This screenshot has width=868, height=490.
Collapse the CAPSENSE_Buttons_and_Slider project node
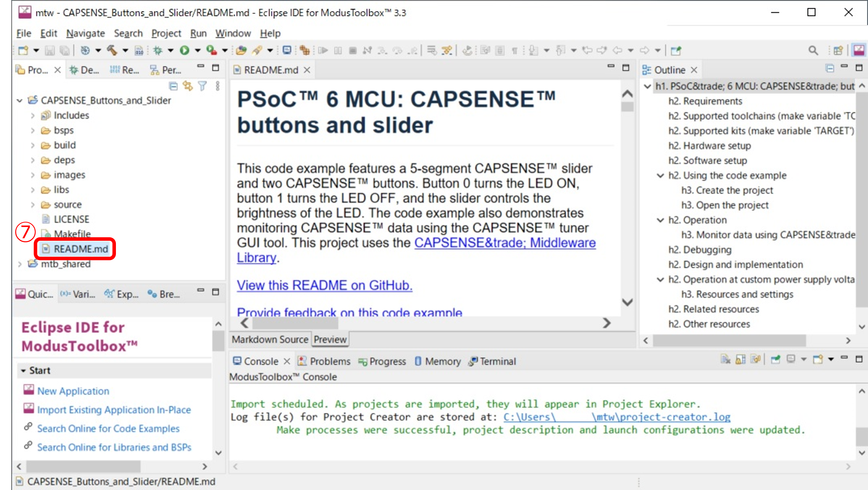[19, 100]
